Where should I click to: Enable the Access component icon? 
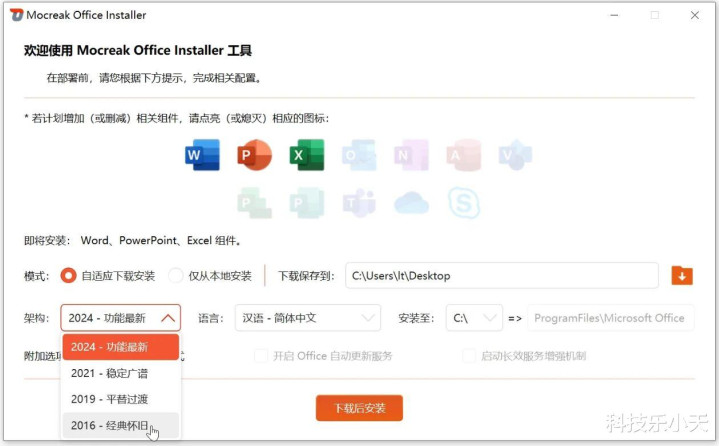click(x=464, y=155)
